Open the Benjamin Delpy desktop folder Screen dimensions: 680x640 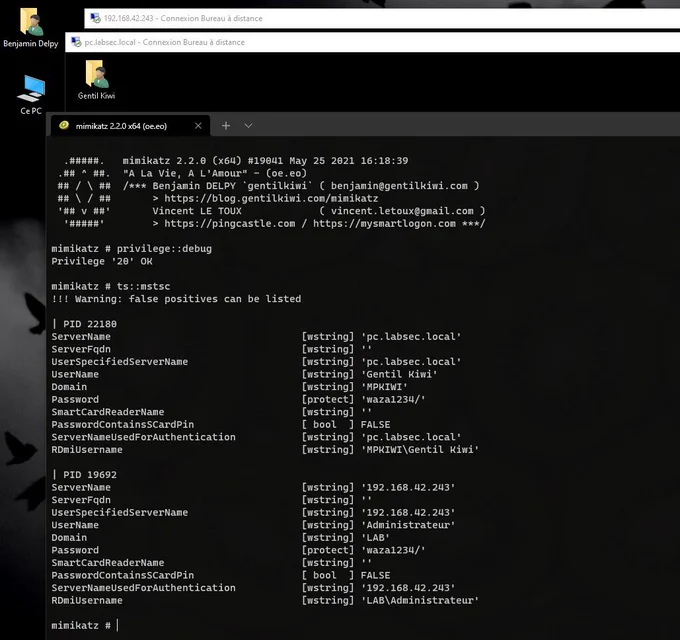(31, 27)
